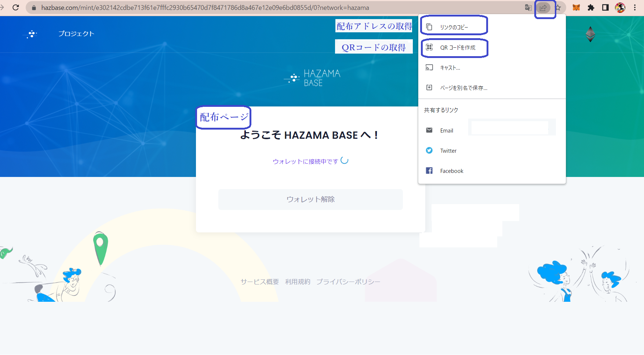Click ウォレットに接続中です status text
This screenshot has width=644, height=355.
point(305,162)
